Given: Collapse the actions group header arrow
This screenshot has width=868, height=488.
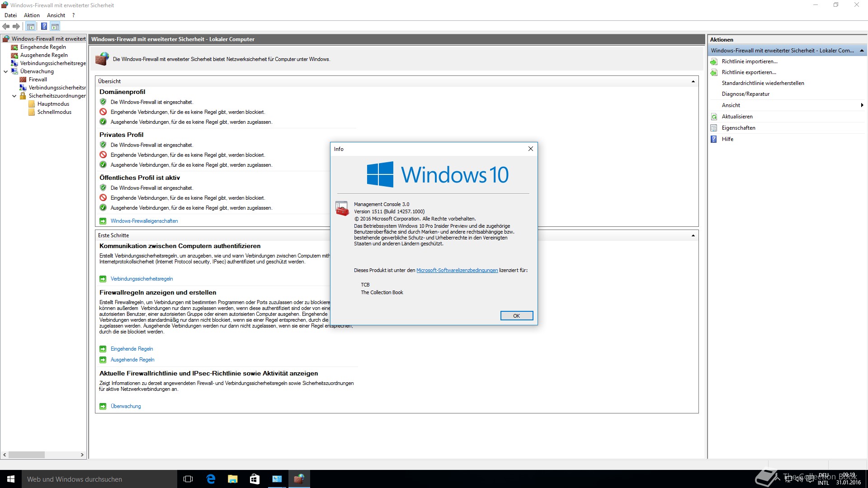Looking at the screenshot, I should coord(862,51).
